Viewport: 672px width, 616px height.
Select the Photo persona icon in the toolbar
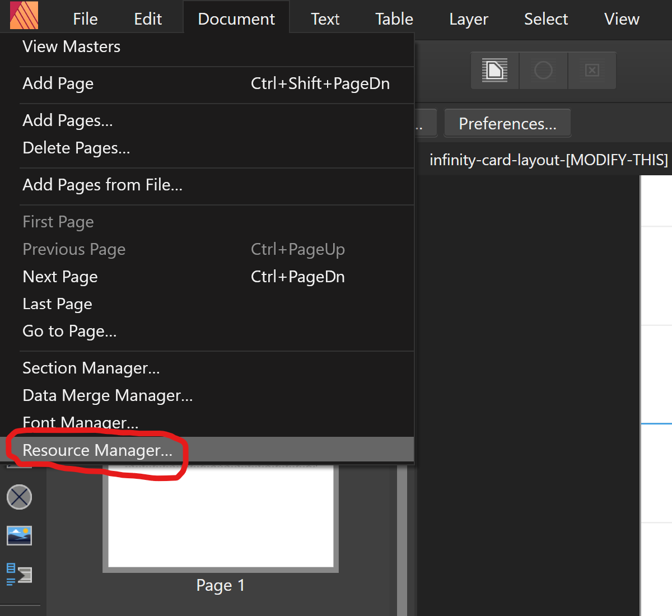(x=592, y=71)
